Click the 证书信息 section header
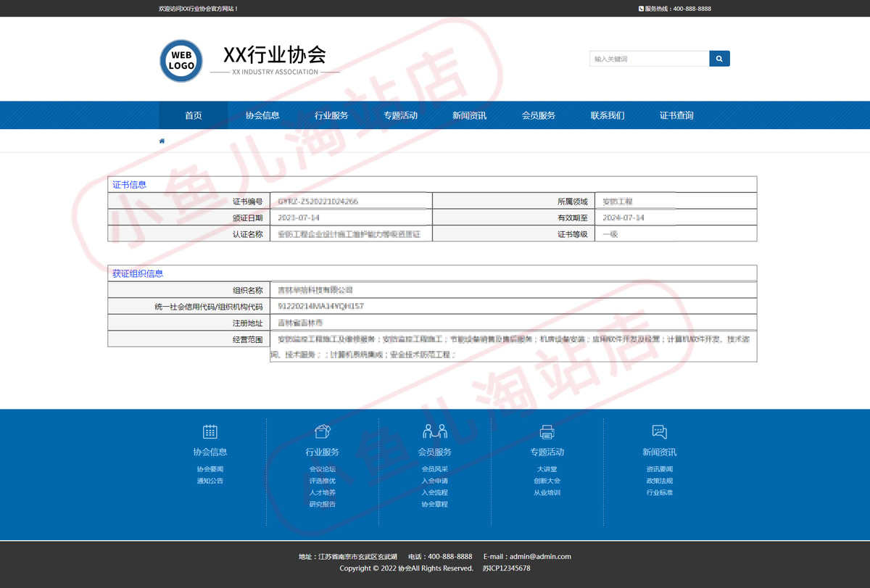 tap(432, 184)
